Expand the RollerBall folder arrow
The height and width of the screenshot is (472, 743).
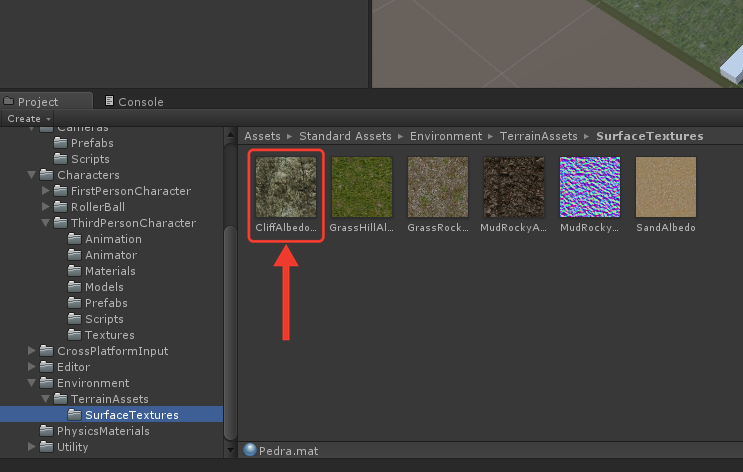pos(45,207)
